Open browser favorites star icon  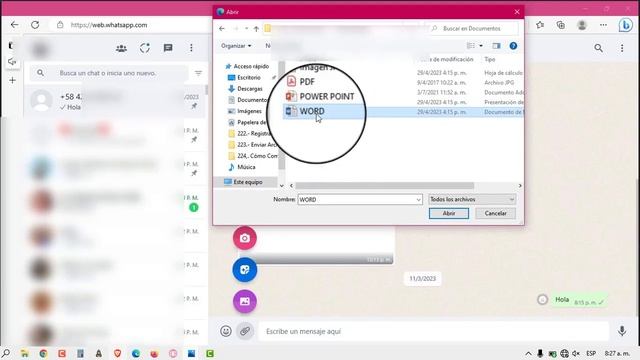pos(540,25)
